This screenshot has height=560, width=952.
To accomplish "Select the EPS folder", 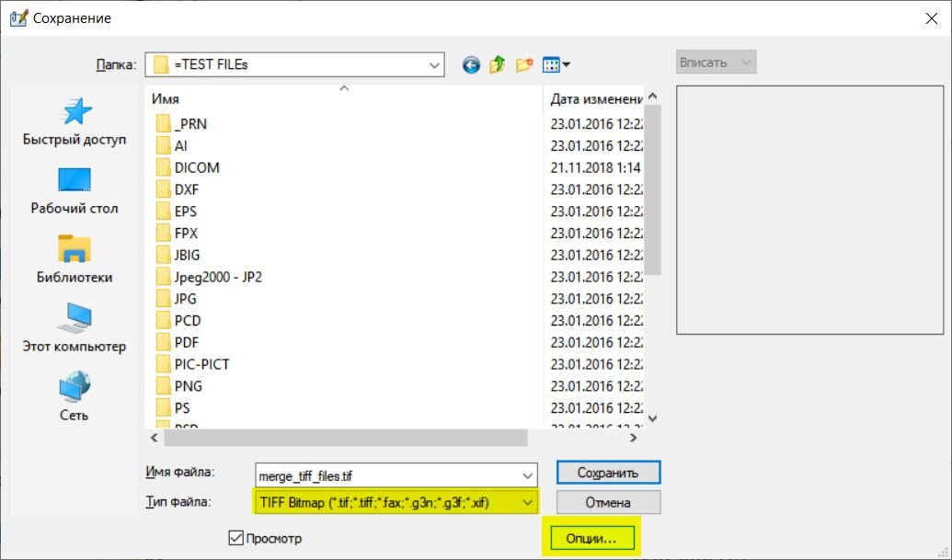I will (x=177, y=211).
